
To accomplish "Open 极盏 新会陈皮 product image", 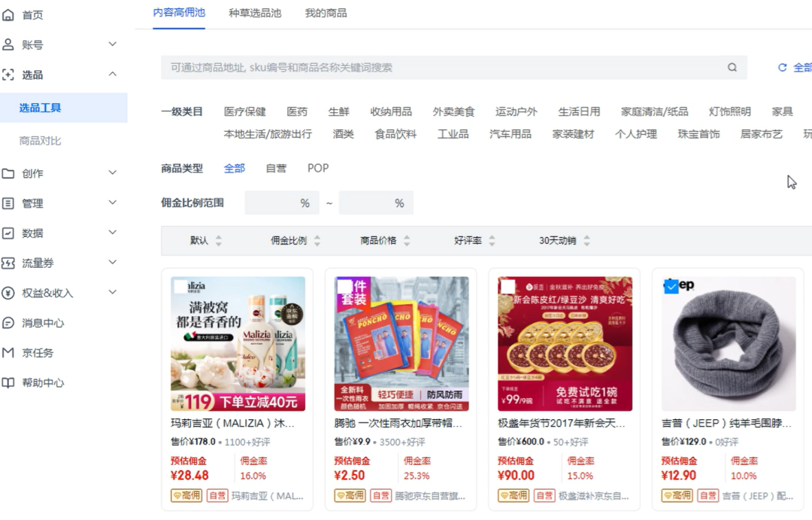I will [x=565, y=344].
